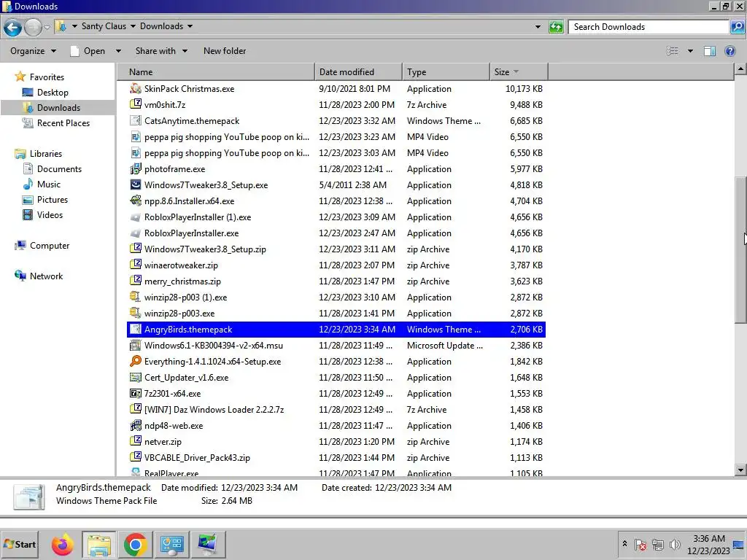Click the npp.8.6.Installer.x64.exe icon

click(136, 201)
